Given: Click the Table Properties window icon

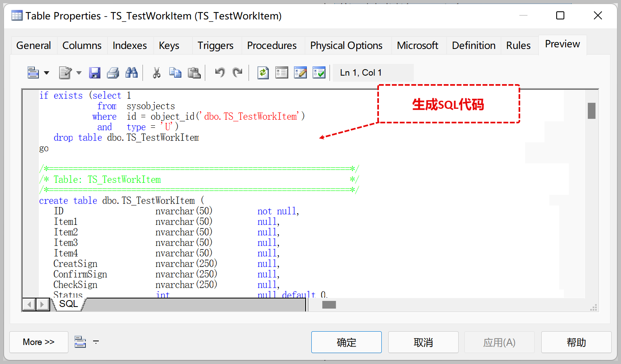Looking at the screenshot, I should (x=17, y=16).
